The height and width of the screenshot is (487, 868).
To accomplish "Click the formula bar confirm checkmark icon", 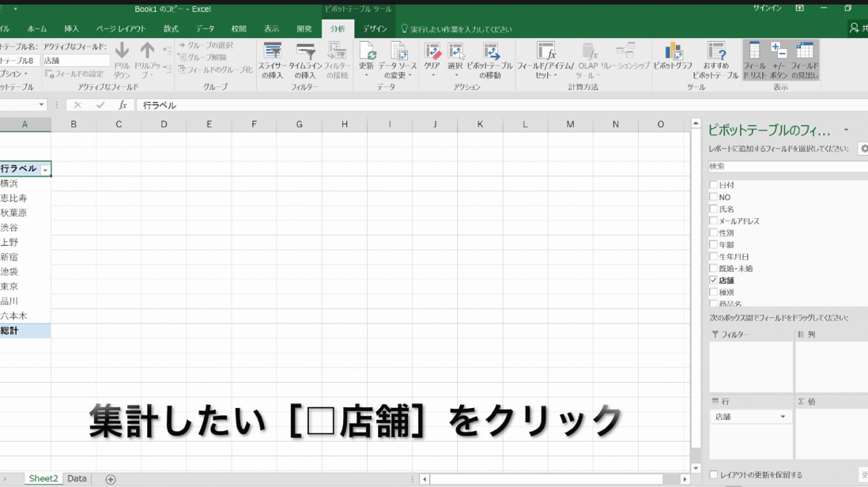I will click(100, 105).
